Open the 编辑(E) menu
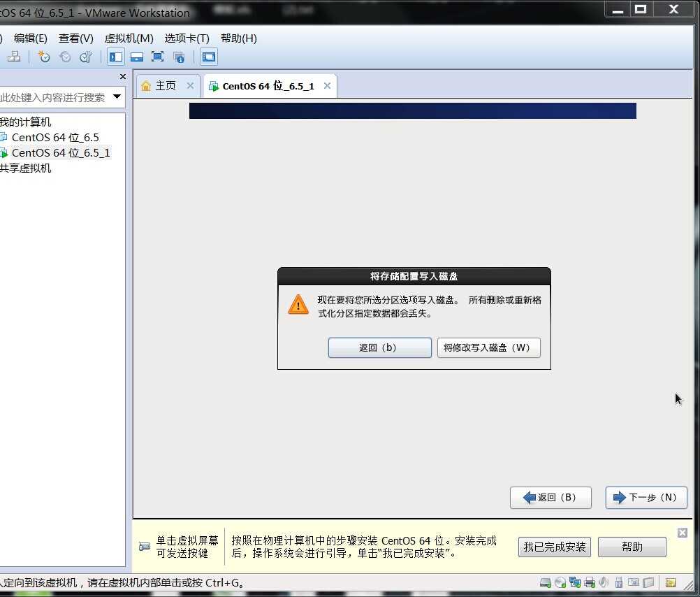 [30, 38]
